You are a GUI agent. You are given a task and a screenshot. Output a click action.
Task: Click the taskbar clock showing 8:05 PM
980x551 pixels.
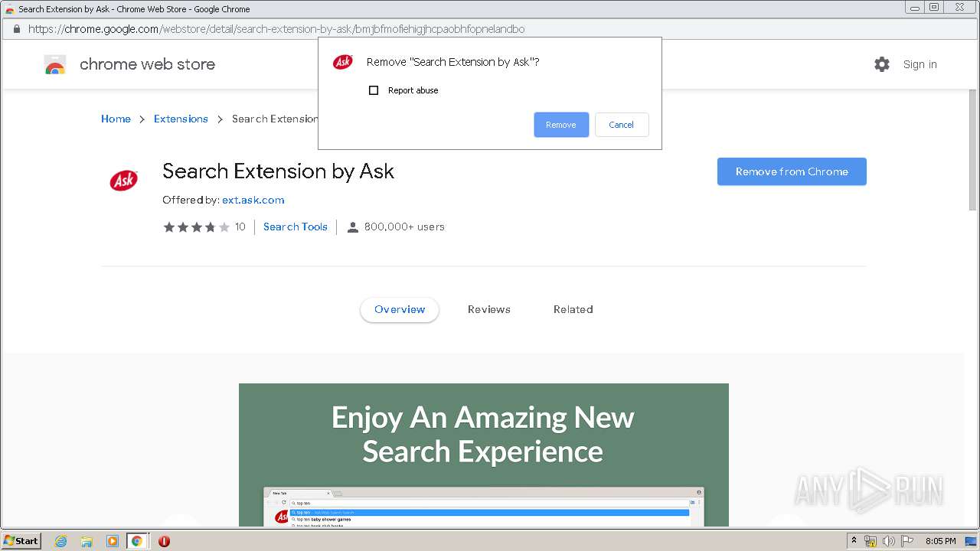(x=940, y=541)
